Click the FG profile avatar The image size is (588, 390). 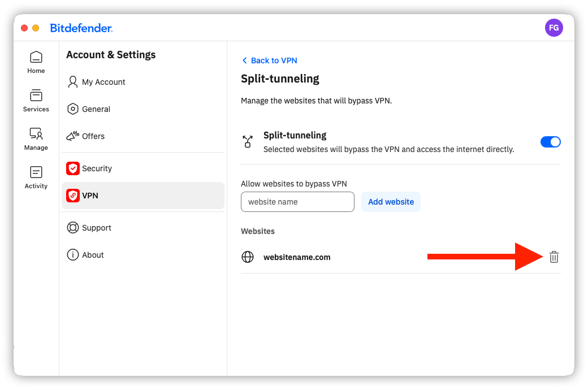tap(554, 28)
